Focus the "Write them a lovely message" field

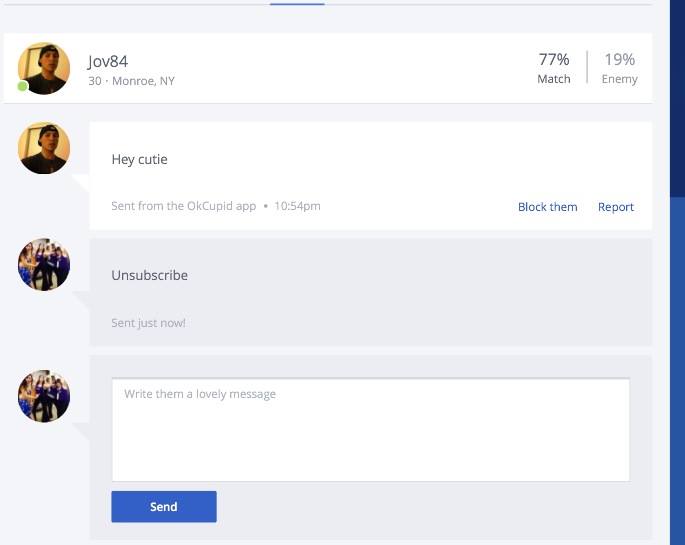click(x=370, y=430)
